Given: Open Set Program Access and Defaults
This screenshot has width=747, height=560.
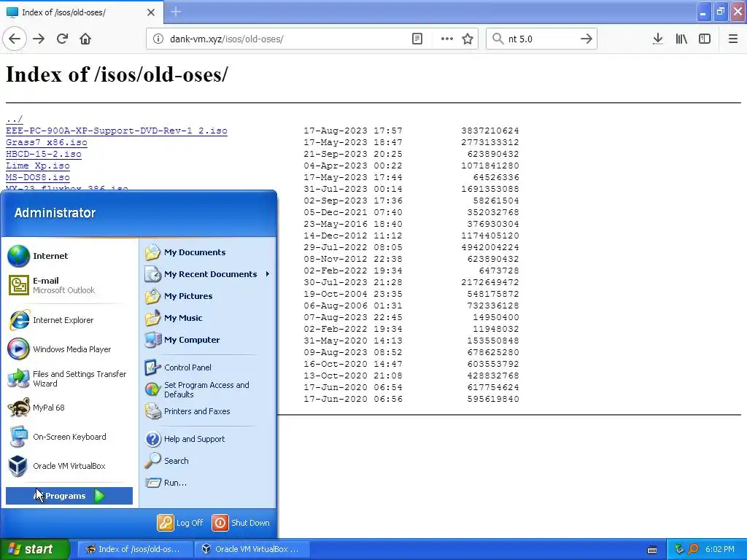Looking at the screenshot, I should pos(207,389).
